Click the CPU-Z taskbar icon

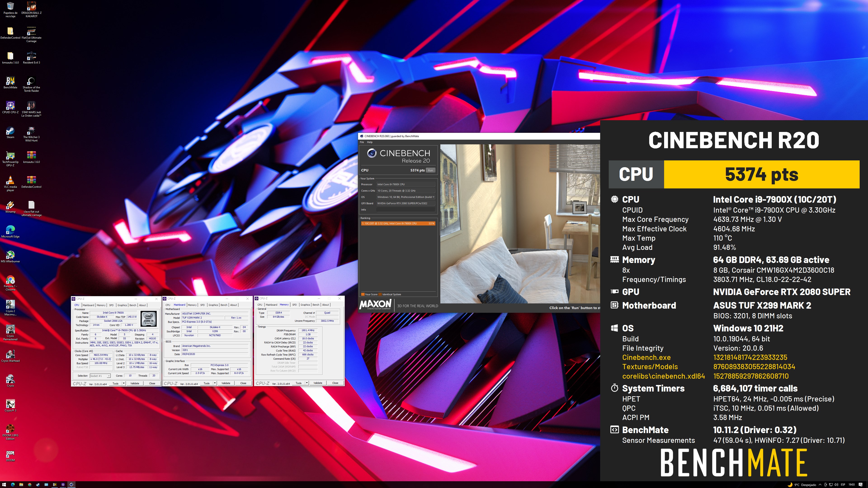click(x=63, y=485)
